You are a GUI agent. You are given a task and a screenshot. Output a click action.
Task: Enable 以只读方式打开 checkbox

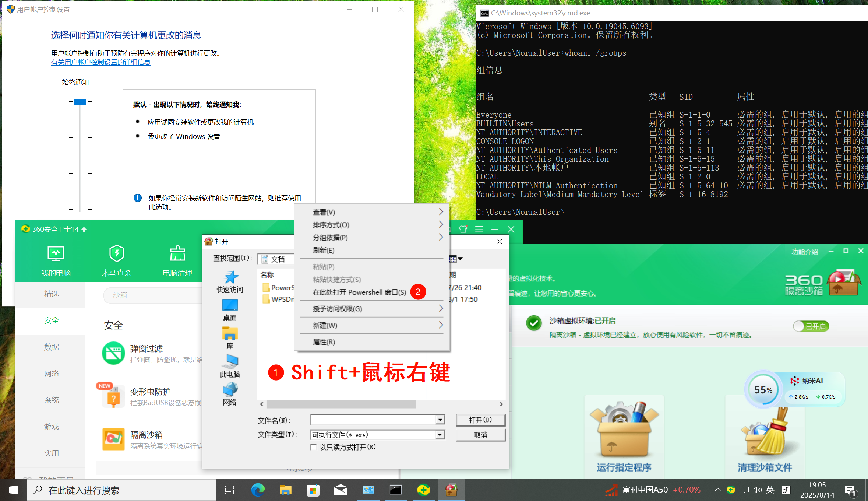click(314, 447)
